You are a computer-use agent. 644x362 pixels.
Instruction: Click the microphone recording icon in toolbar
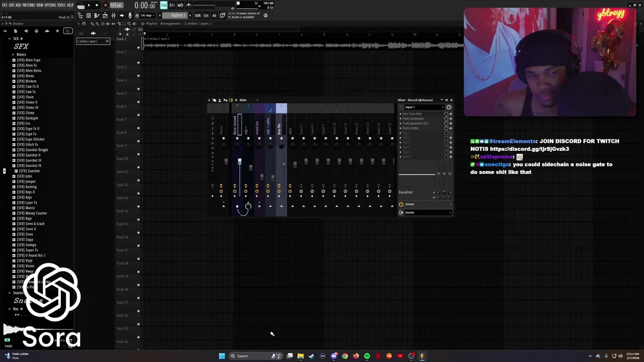pos(130,16)
